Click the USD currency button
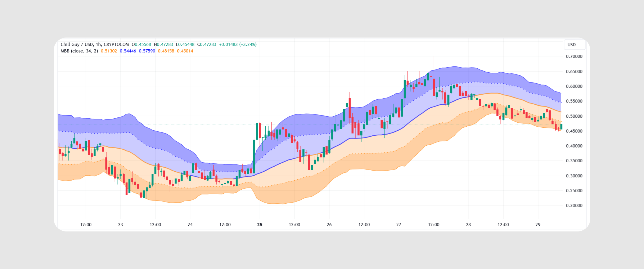Image resolution: width=644 pixels, height=269 pixels. (574, 45)
